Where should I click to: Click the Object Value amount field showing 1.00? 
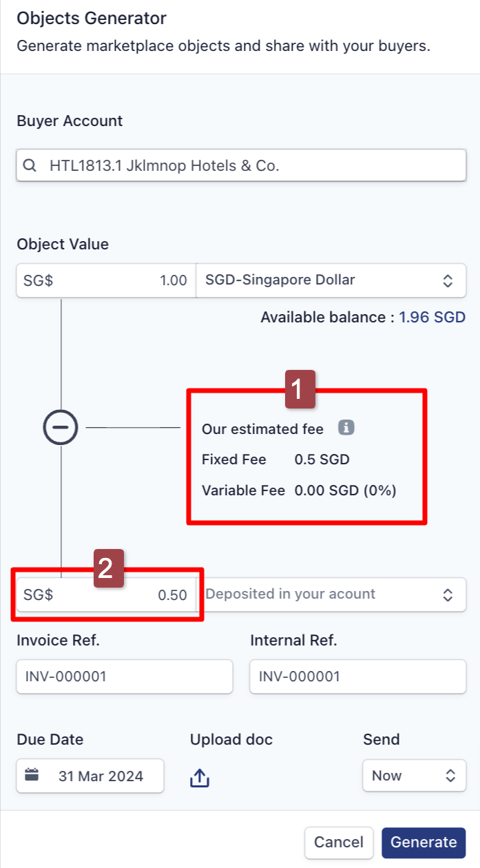[x=106, y=280]
